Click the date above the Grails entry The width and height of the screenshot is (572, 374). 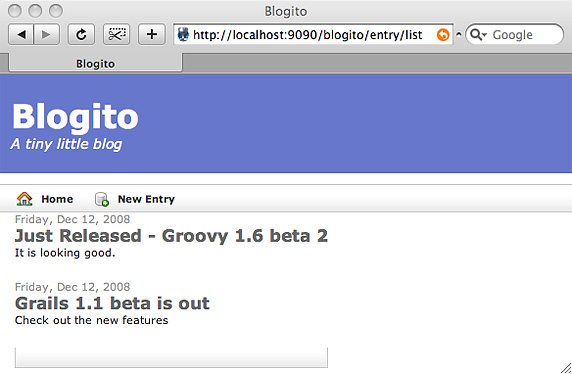[72, 287]
